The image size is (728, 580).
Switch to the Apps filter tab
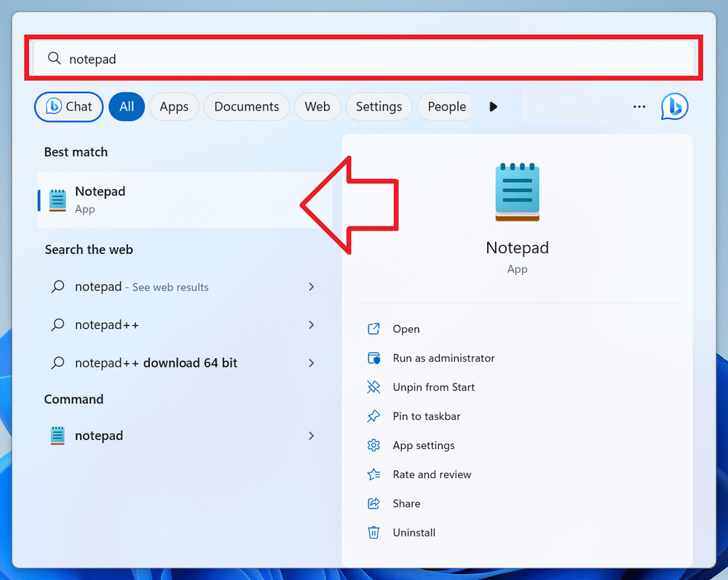174,106
